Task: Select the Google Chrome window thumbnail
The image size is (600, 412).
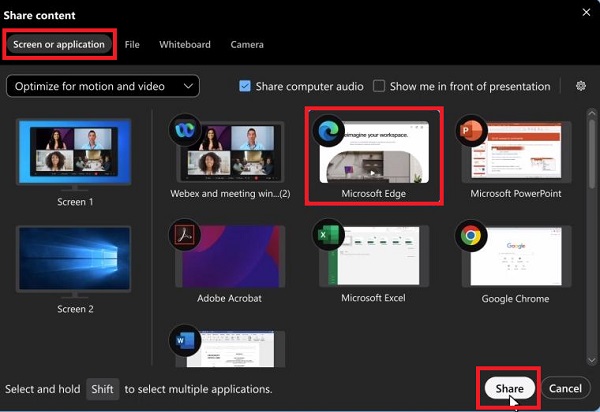Action: point(517,256)
